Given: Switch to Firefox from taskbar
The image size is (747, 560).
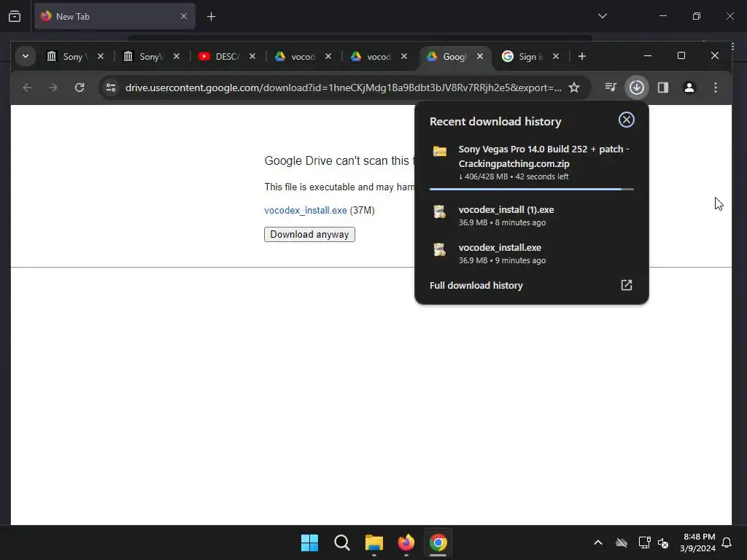Looking at the screenshot, I should click(x=406, y=542).
